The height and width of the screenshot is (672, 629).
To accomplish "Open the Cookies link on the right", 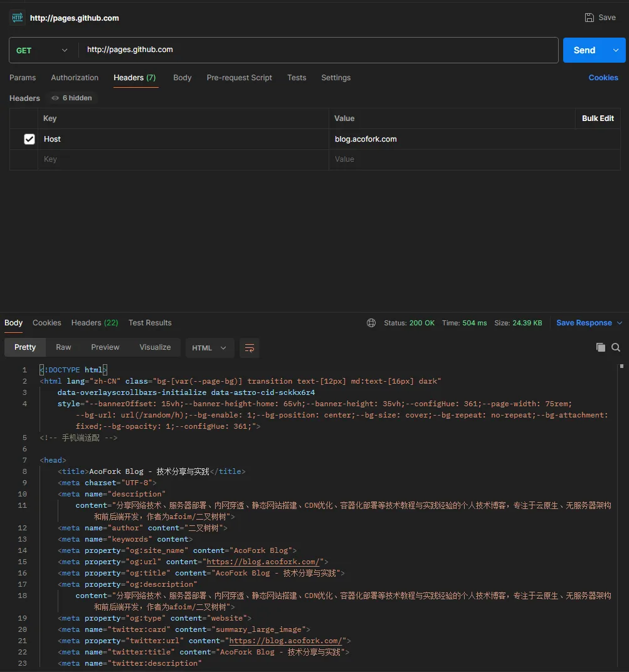I will click(x=603, y=78).
